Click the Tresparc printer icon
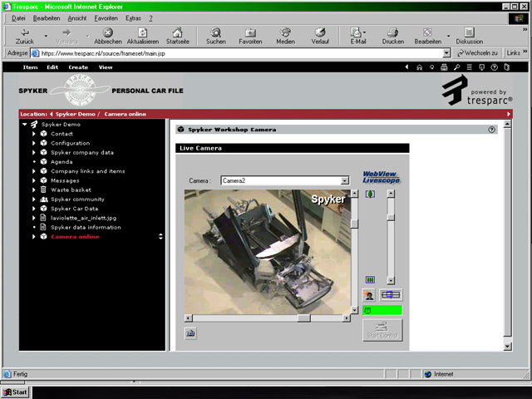This screenshot has width=532, height=399. click(x=444, y=67)
